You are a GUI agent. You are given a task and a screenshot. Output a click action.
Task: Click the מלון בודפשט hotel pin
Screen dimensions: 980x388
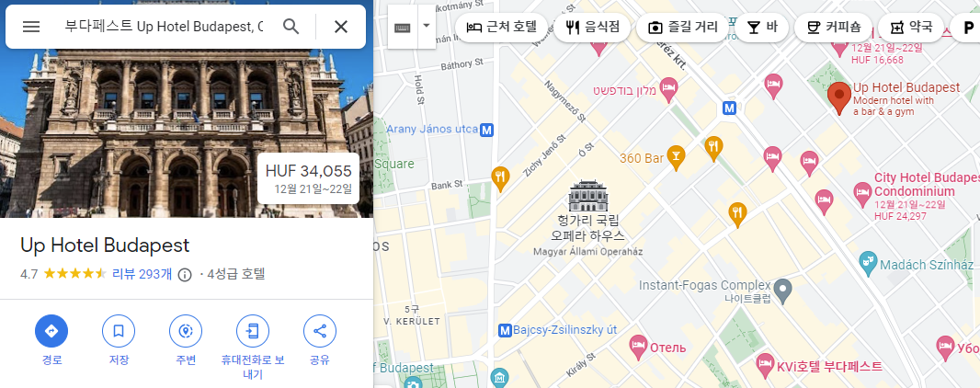(x=668, y=88)
